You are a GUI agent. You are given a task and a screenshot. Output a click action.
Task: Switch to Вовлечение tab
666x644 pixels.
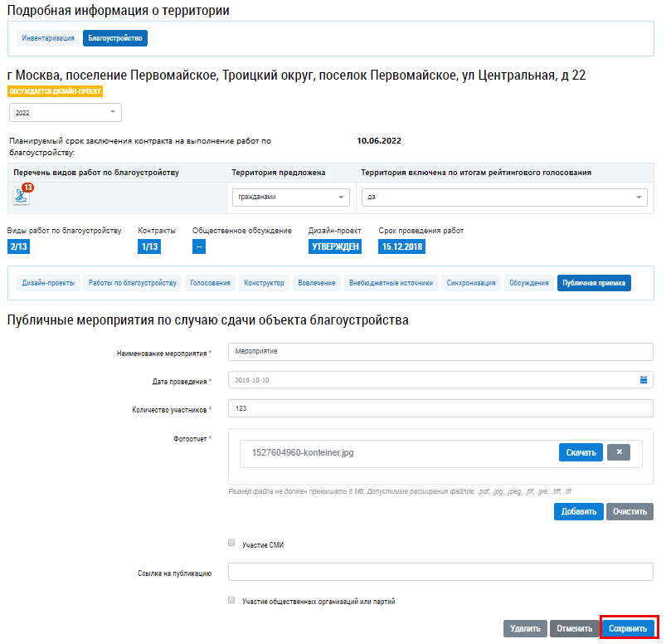click(x=317, y=283)
